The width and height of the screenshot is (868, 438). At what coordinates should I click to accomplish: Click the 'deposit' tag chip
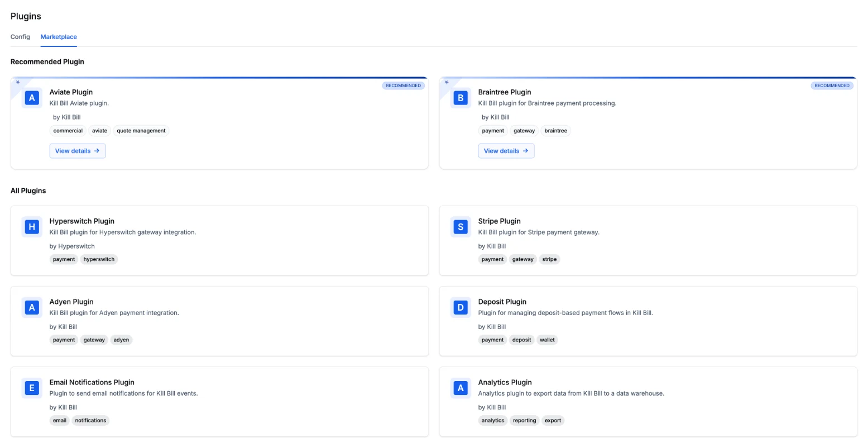coord(522,340)
